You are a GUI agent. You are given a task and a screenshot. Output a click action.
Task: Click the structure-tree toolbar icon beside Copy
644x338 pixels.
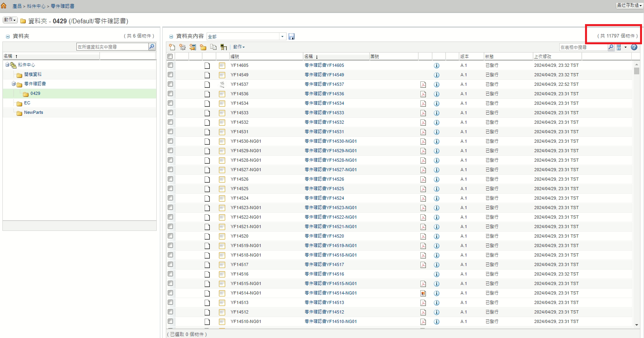pos(224,47)
